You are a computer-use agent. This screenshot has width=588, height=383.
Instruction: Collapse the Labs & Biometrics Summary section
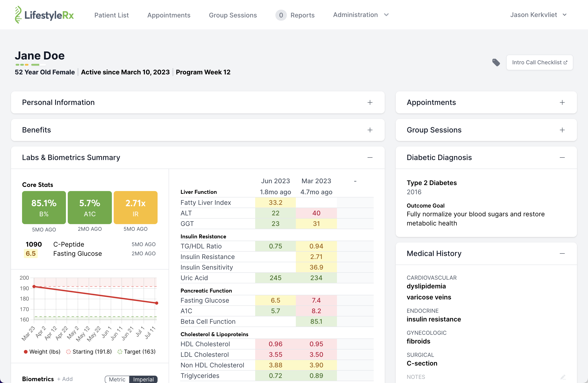pos(370,158)
